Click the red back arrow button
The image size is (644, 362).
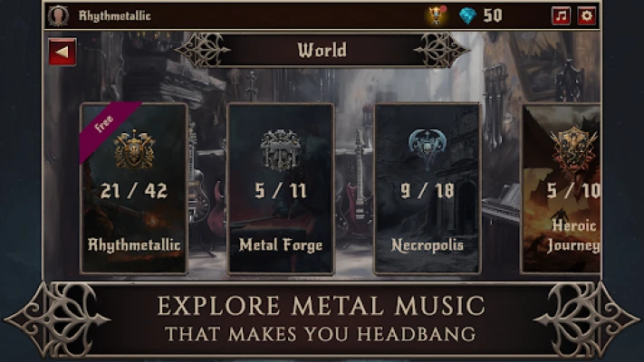coord(62,52)
